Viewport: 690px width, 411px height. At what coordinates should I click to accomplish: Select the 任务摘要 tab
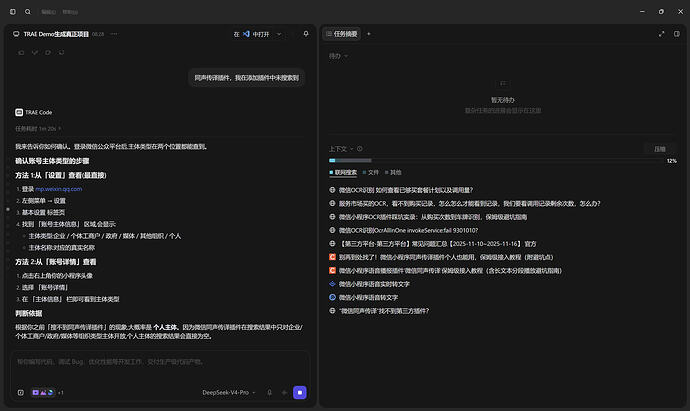click(341, 34)
